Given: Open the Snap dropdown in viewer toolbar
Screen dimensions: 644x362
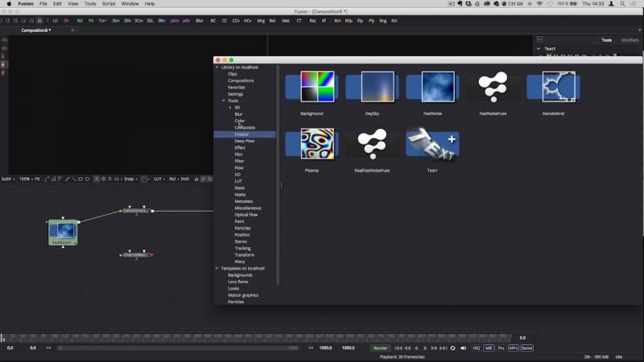Looking at the screenshot, I should click(x=130, y=179).
